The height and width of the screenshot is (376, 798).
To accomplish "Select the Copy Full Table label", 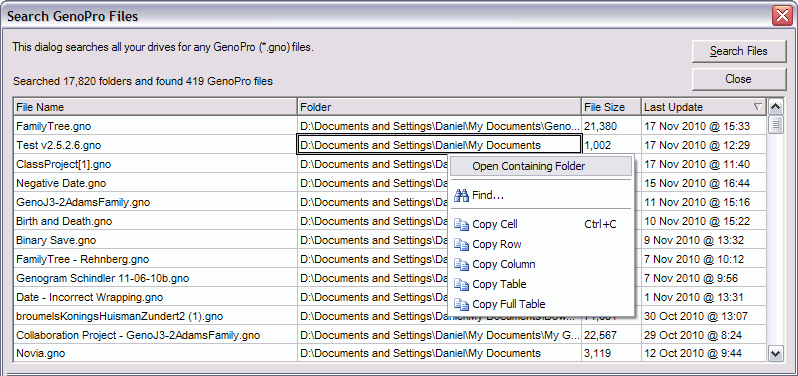I will tap(509, 304).
